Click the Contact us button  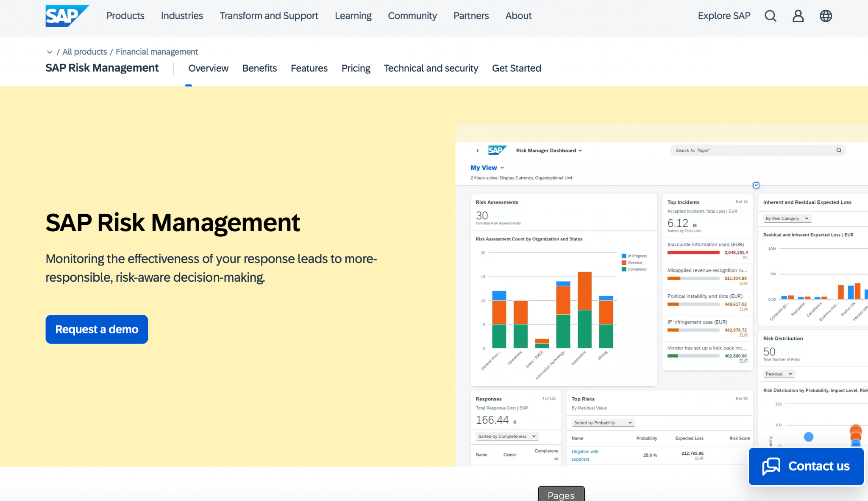click(806, 466)
